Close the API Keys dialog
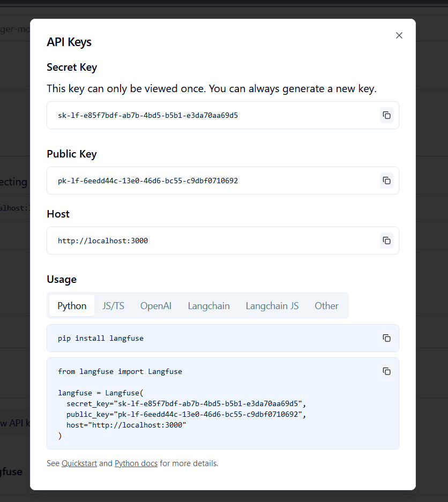Viewport: 448px width, 502px height. [x=399, y=35]
